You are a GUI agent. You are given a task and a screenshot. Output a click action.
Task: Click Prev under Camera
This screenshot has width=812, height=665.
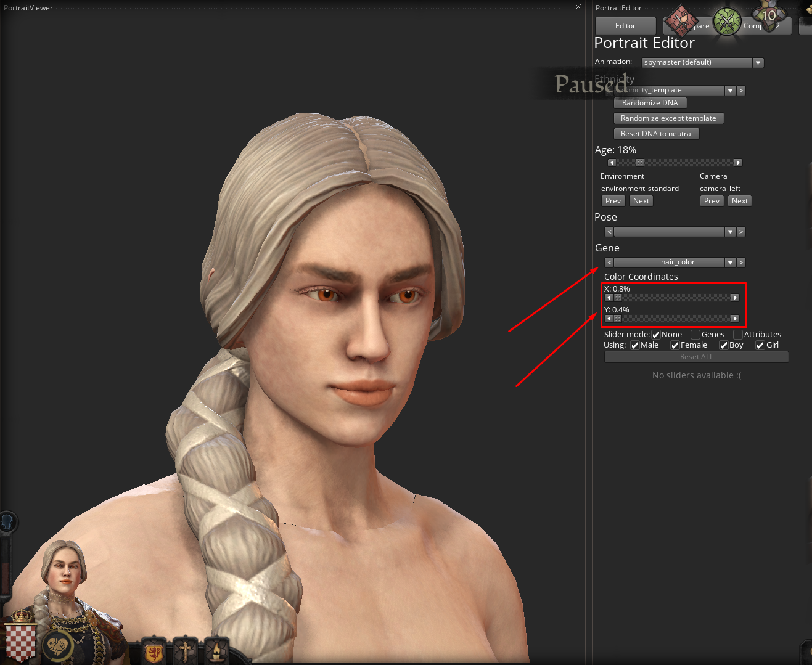712,201
